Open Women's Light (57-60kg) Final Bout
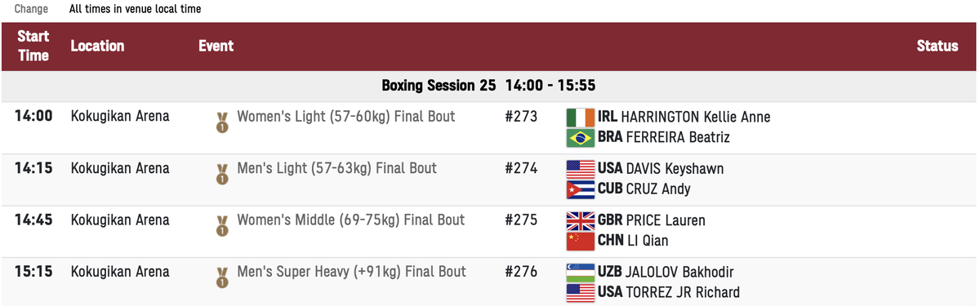The width and height of the screenshot is (980, 306). pyautogui.click(x=346, y=117)
